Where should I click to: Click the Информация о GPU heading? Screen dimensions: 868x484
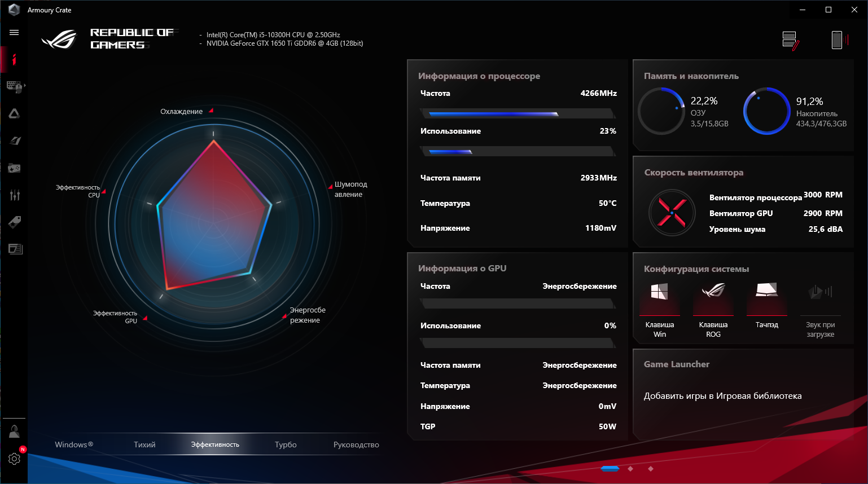(462, 269)
